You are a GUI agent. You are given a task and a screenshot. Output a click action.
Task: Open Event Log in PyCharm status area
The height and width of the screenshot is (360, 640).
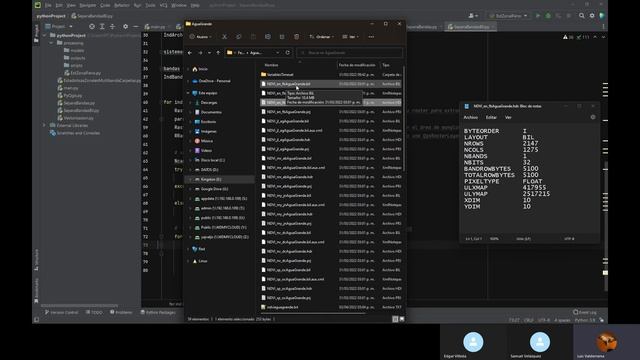click(585, 312)
